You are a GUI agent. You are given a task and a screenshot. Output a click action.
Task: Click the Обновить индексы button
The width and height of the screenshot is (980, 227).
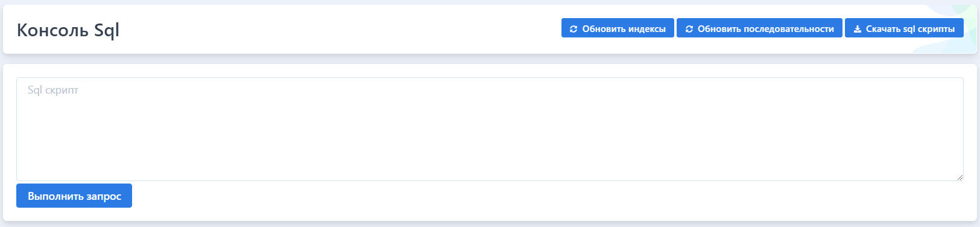(x=618, y=28)
